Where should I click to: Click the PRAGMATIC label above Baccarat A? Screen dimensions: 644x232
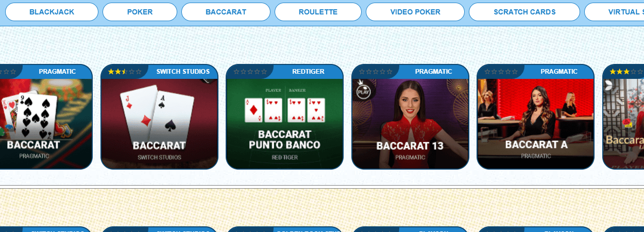click(559, 72)
